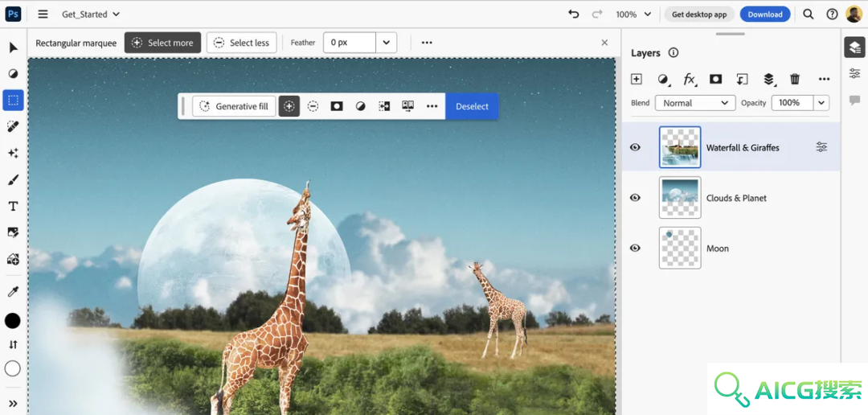
Task: Open the Blend mode Normal dropdown
Action: click(x=695, y=103)
